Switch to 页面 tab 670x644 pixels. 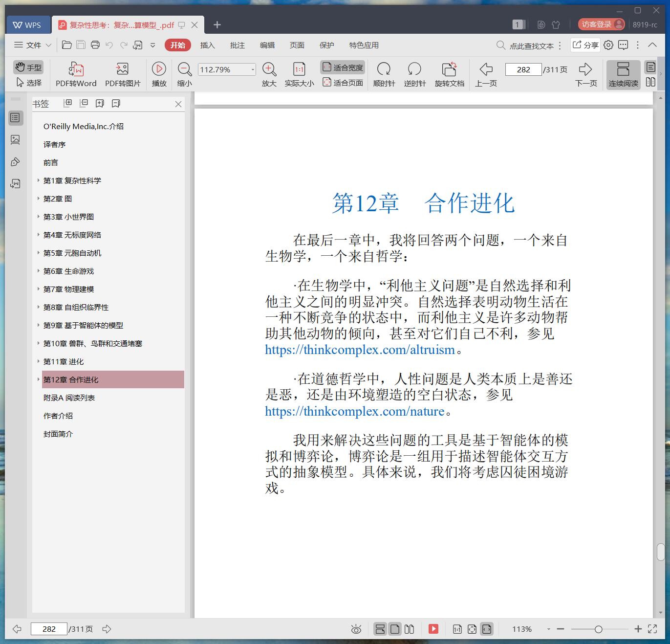click(297, 45)
